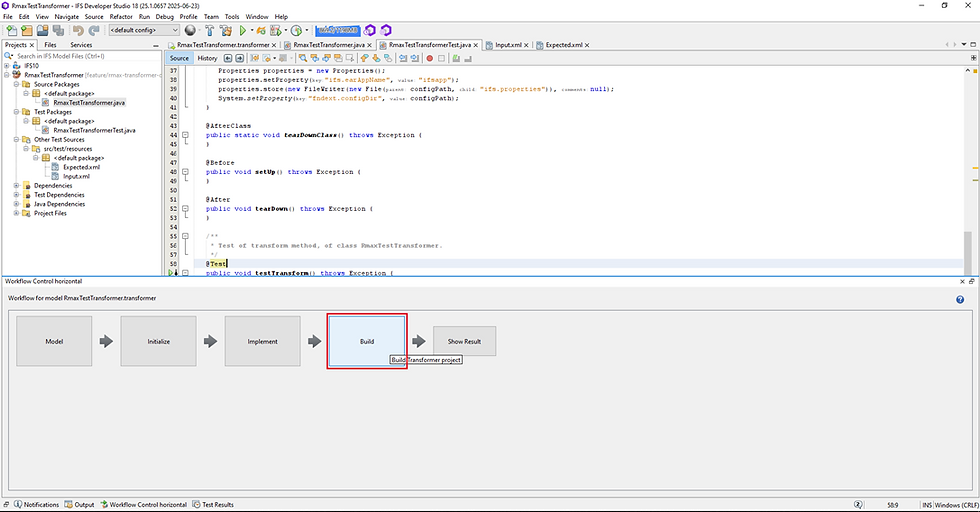This screenshot has height=512, width=980.
Task: Open Test Results from the status bar
Action: (x=213, y=504)
